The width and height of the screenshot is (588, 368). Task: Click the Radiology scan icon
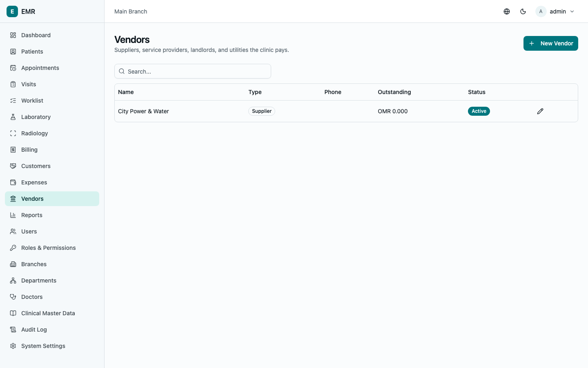[x=13, y=133]
